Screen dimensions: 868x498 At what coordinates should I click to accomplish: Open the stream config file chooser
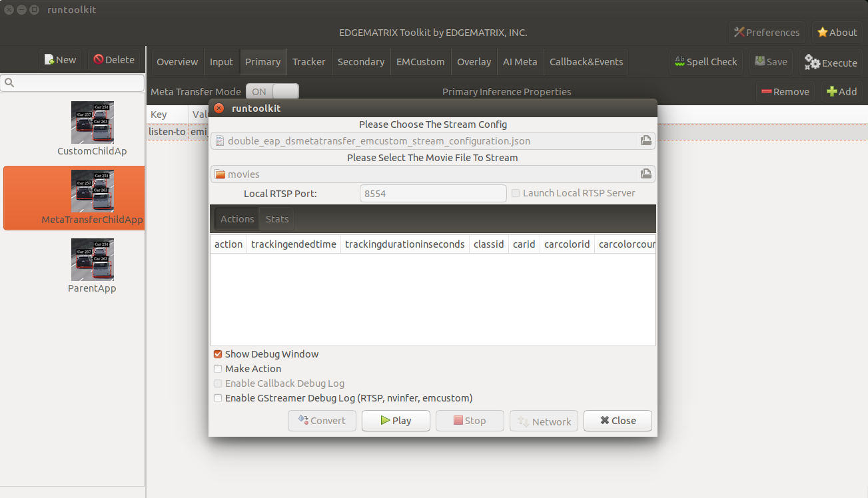(x=433, y=140)
